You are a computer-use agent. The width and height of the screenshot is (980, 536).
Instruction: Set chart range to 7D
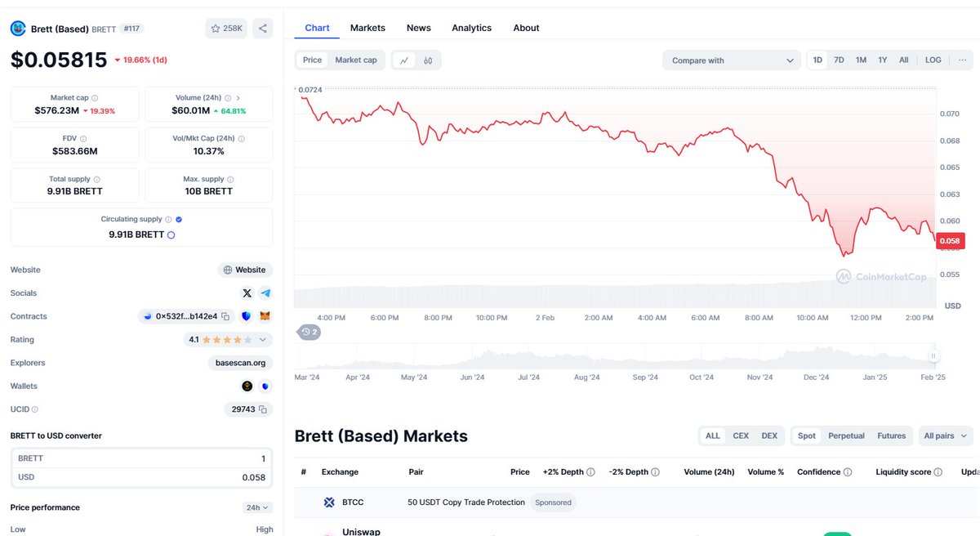click(x=839, y=60)
